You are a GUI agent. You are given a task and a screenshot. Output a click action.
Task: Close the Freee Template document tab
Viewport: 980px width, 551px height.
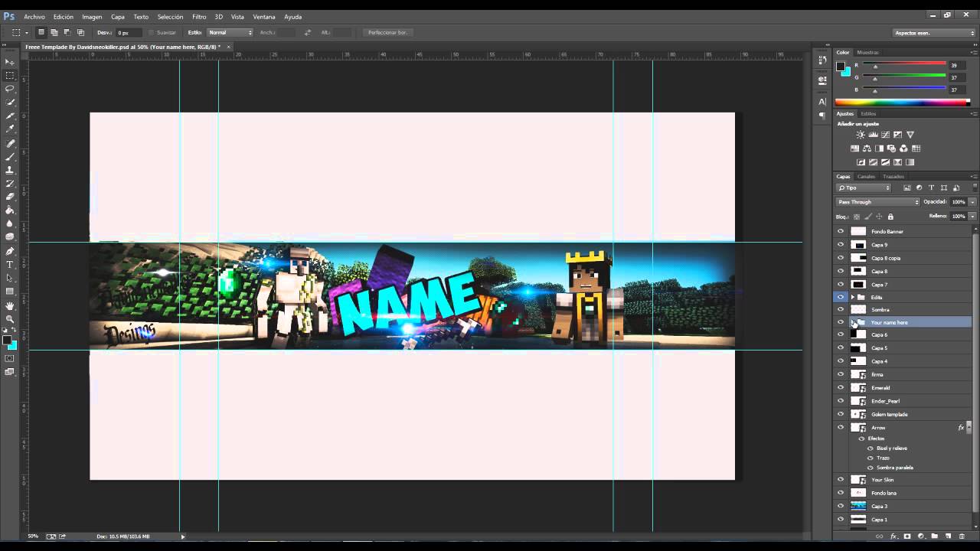227,47
